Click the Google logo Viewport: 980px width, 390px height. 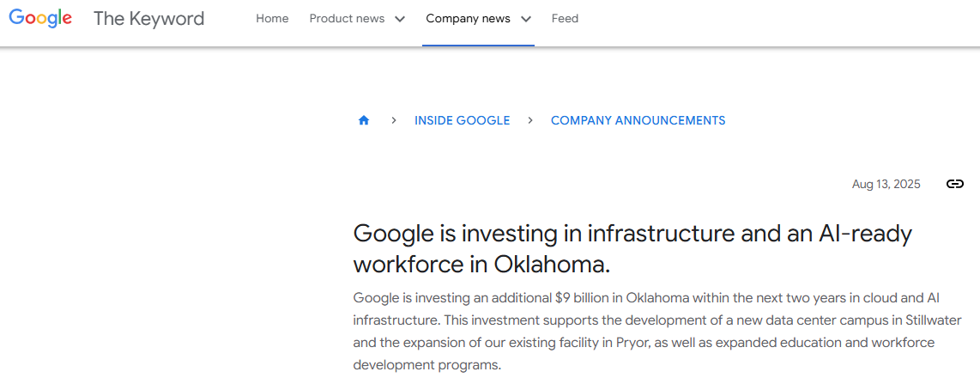[40, 18]
